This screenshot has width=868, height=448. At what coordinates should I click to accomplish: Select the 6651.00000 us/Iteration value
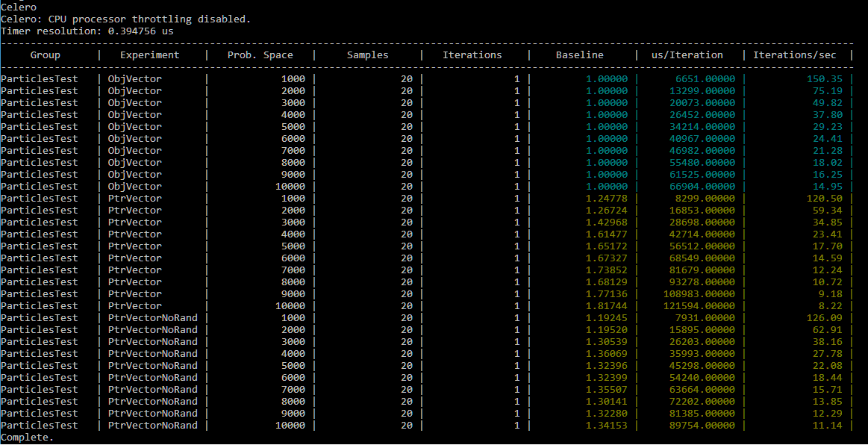click(705, 78)
